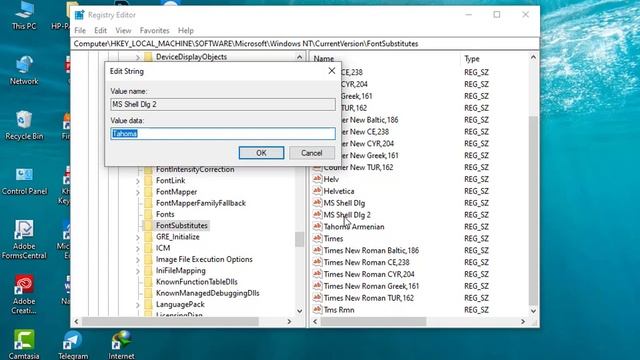
Task: Open Internet desktop shortcut icon
Action: (121, 345)
